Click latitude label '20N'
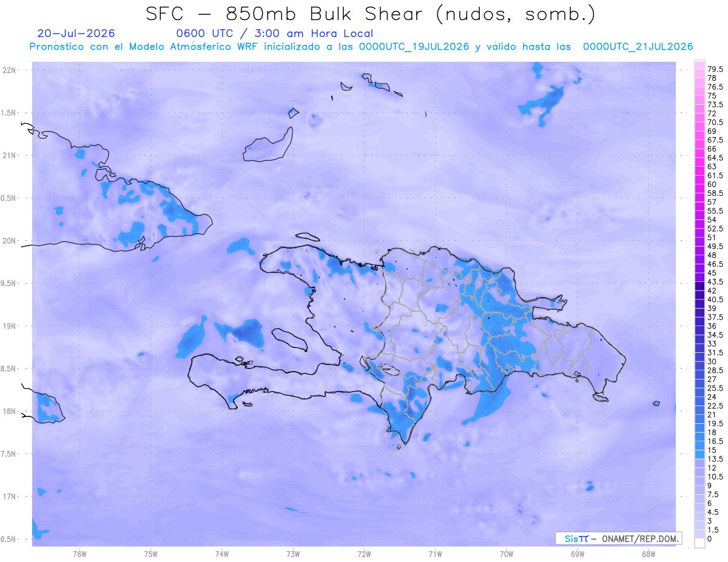This screenshot has width=728, height=562. (10, 241)
